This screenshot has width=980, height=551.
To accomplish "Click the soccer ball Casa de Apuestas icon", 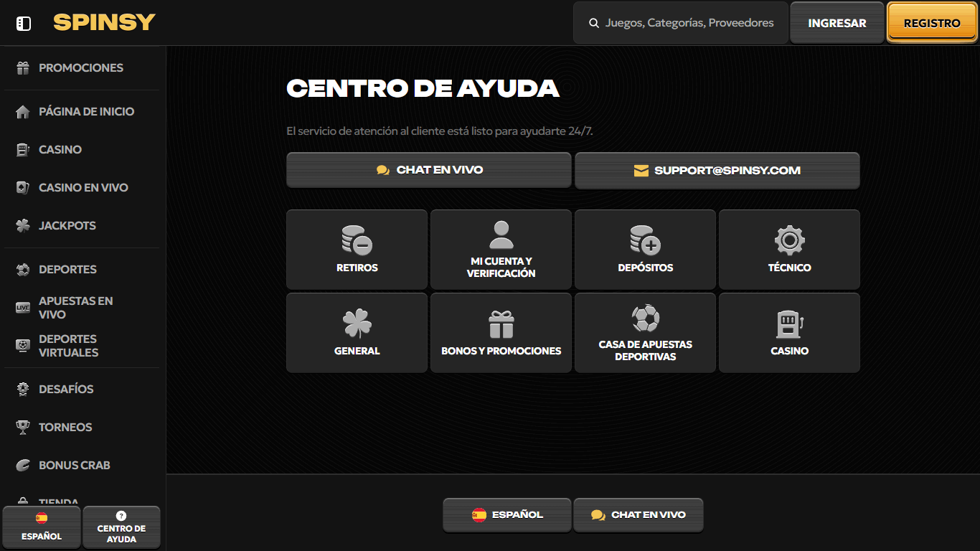I will 645,318.
